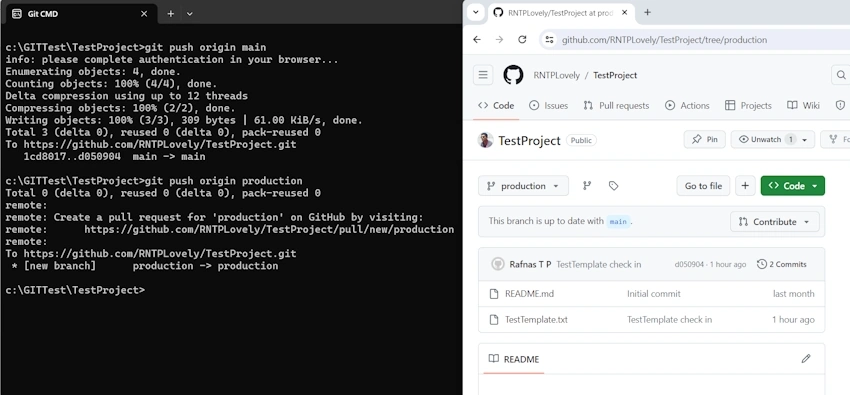The width and height of the screenshot is (850, 395).
Task: Close the Git CMD terminal tab
Action: point(144,14)
